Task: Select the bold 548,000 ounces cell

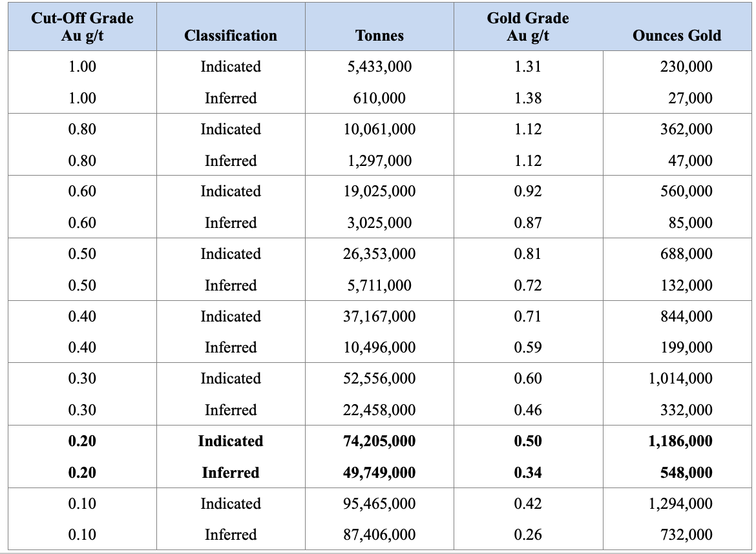Action: [686, 473]
